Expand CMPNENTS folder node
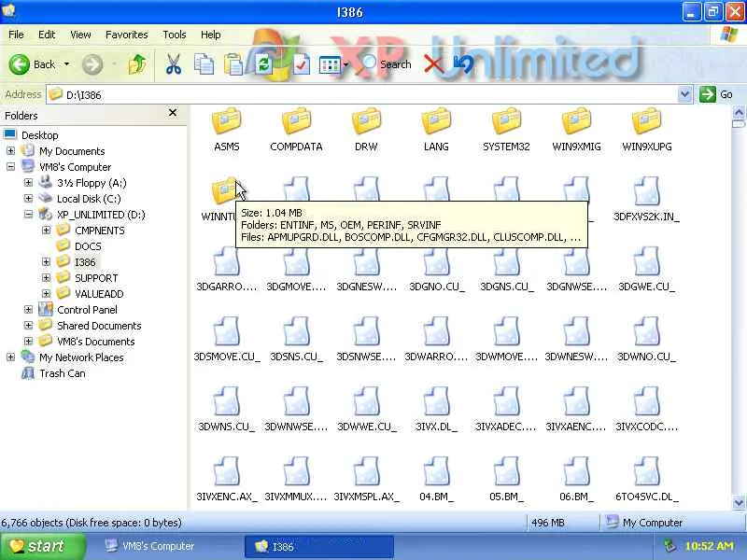 (46, 230)
